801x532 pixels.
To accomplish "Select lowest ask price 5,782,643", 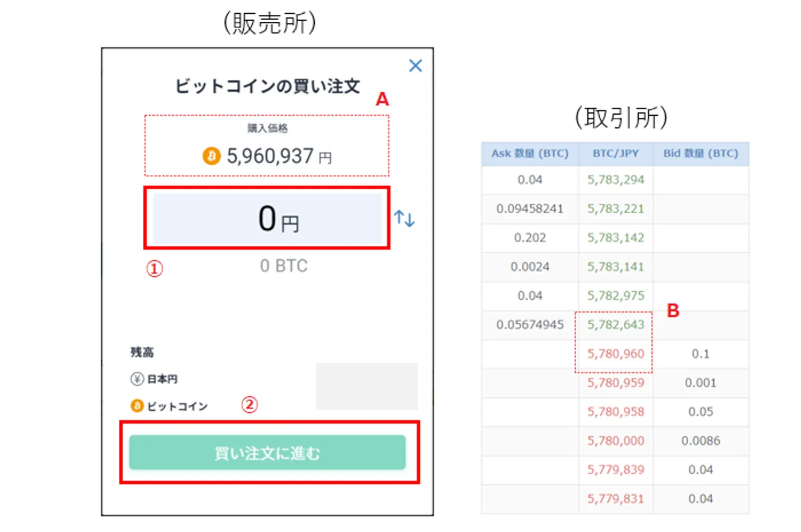I will coord(616,324).
